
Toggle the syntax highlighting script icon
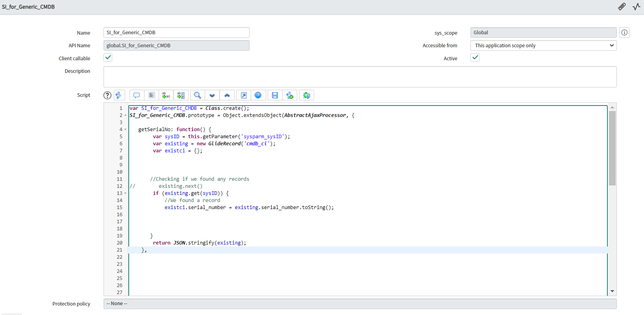119,95
